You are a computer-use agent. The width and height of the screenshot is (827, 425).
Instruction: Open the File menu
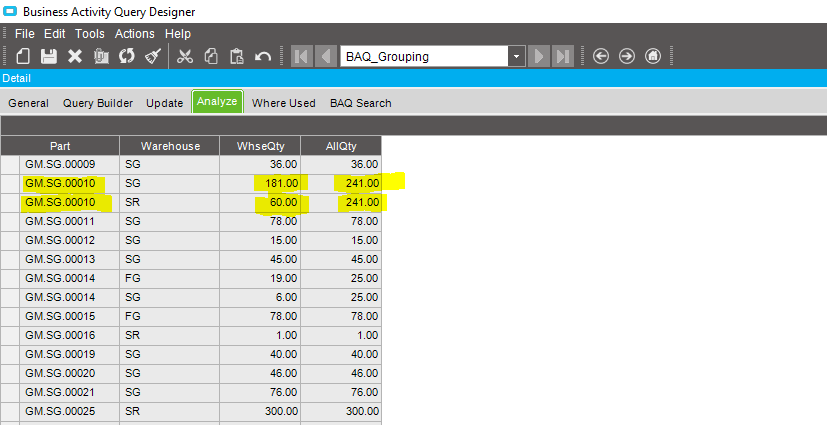25,34
